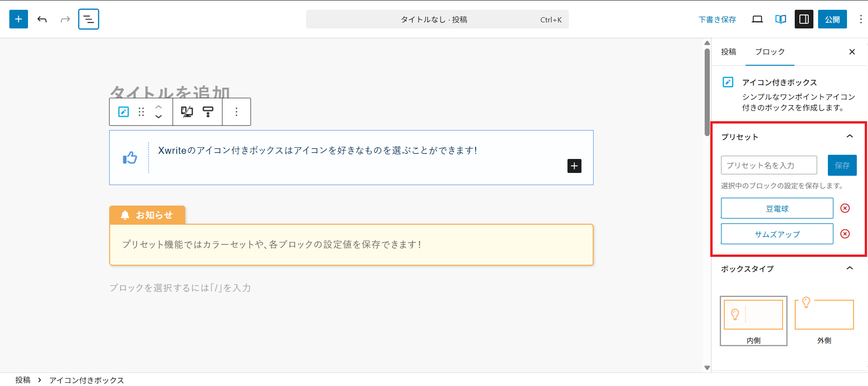
Task: Click the black plus button inside box
Action: coord(574,166)
